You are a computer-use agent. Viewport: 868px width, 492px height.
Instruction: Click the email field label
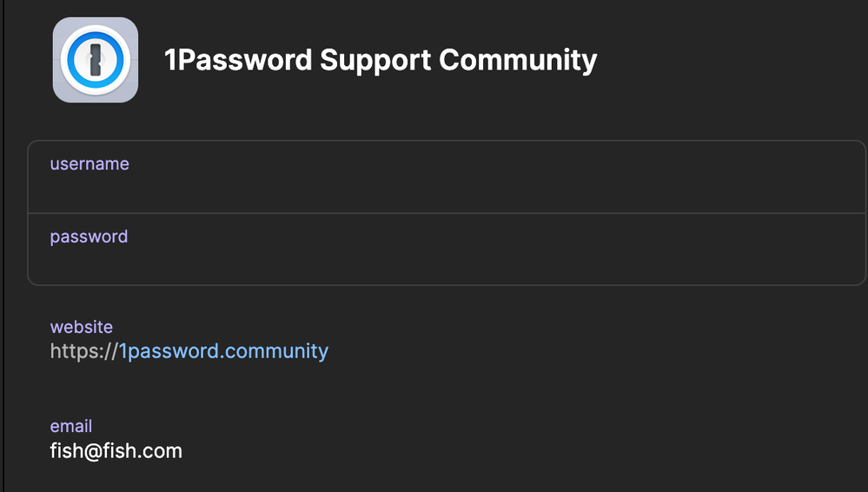71,426
